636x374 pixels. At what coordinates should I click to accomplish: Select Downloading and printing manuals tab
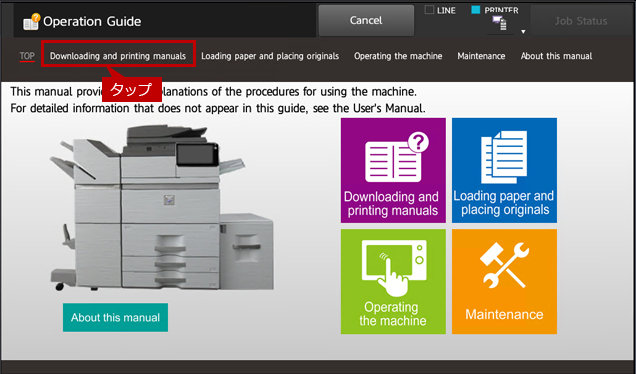click(x=118, y=56)
